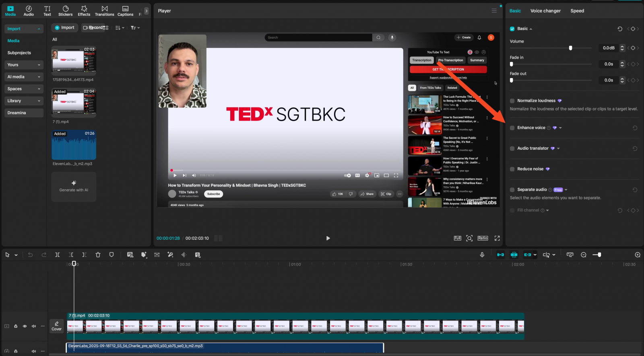Viewport: 644px width, 356px height.
Task: Click the Undo arrow in timeline toolbar
Action: pos(30,255)
